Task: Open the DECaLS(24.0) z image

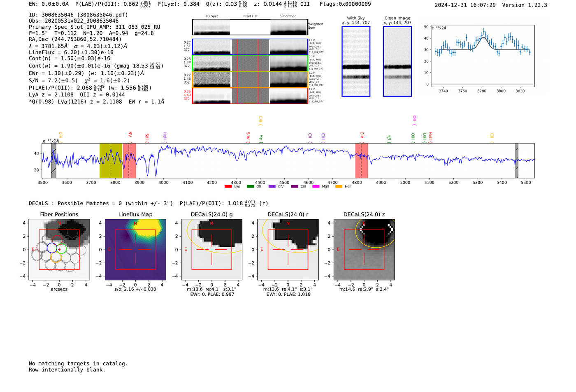Action: [x=364, y=250]
